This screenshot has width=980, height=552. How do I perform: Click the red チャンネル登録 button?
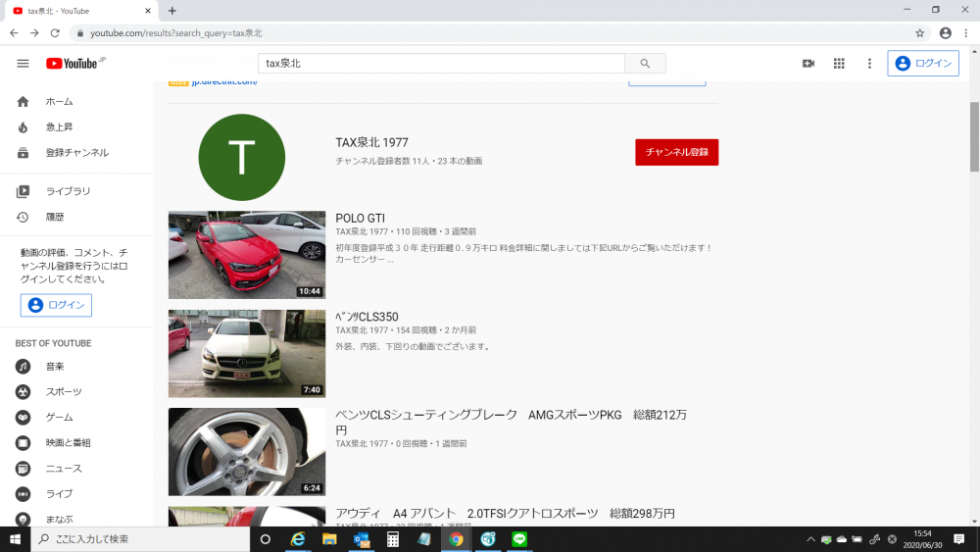tap(676, 152)
